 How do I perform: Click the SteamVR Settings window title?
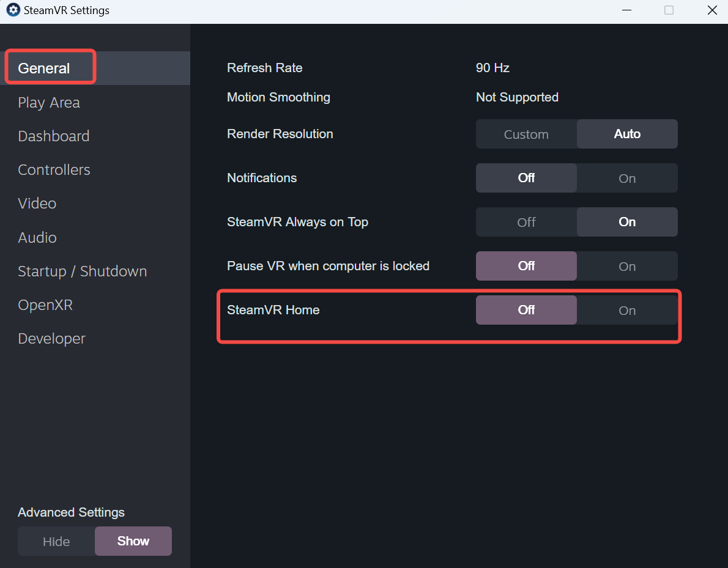pyautogui.click(x=67, y=10)
